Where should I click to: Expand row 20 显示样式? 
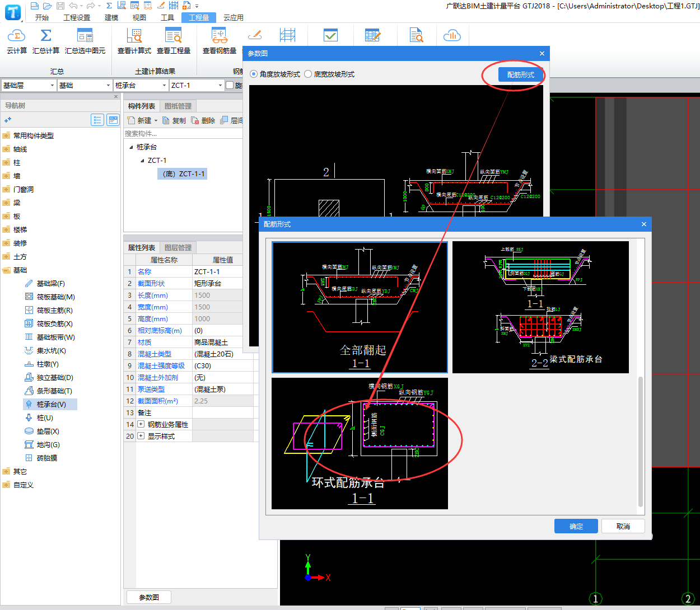141,436
